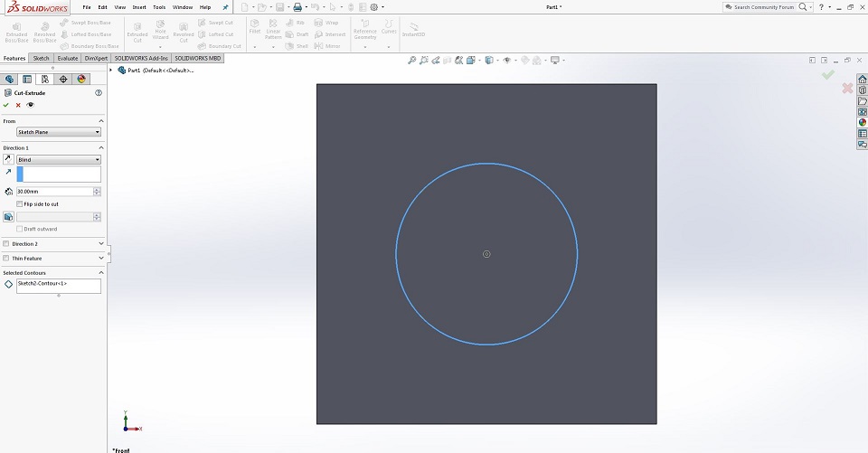Collapse the From section chevron

point(101,121)
